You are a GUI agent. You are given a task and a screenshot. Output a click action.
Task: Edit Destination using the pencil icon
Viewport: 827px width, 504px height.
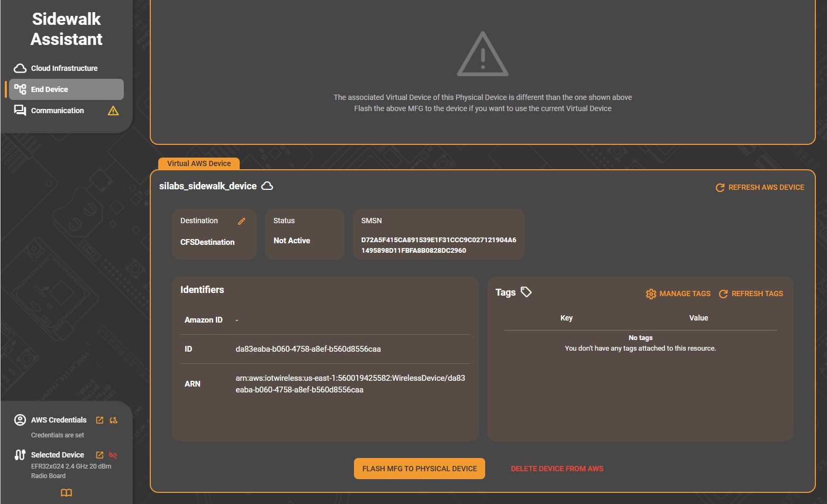pos(242,221)
